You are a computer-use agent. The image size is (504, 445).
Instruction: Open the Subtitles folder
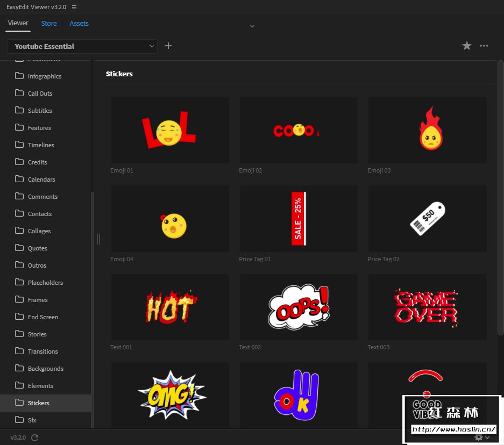(x=46, y=111)
